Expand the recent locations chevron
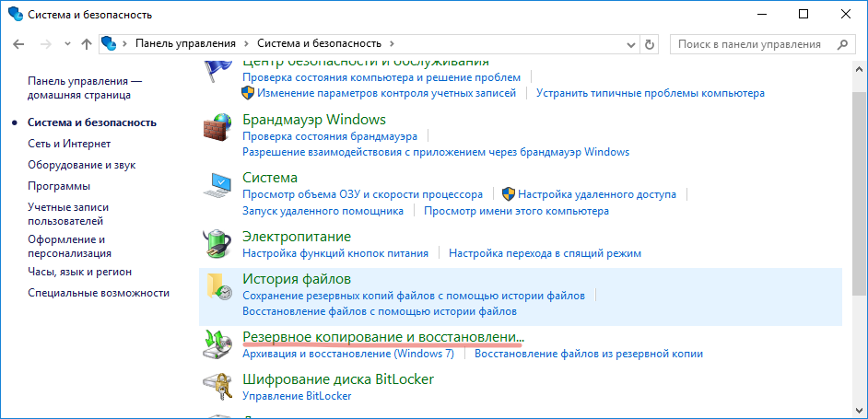868x419 pixels. pyautogui.click(x=67, y=44)
